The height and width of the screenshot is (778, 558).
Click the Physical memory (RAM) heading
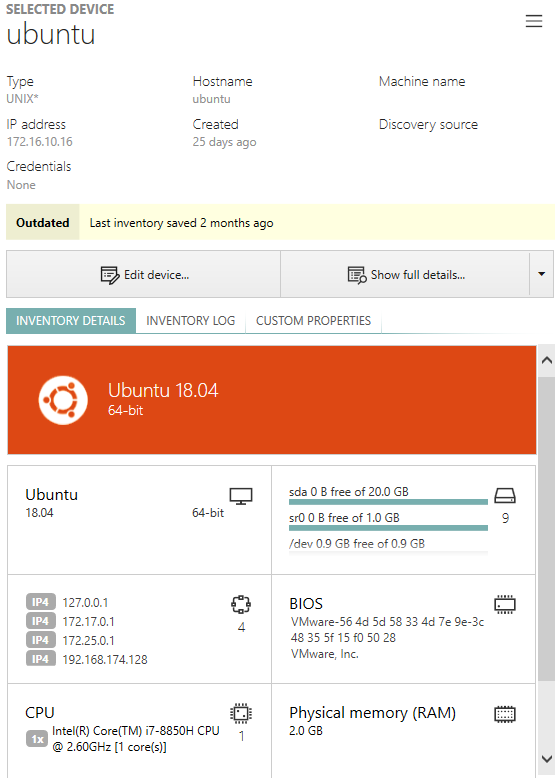pos(372,713)
